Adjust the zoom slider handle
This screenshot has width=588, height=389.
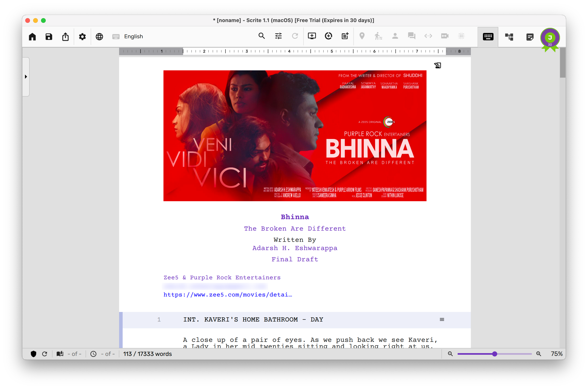pos(494,354)
